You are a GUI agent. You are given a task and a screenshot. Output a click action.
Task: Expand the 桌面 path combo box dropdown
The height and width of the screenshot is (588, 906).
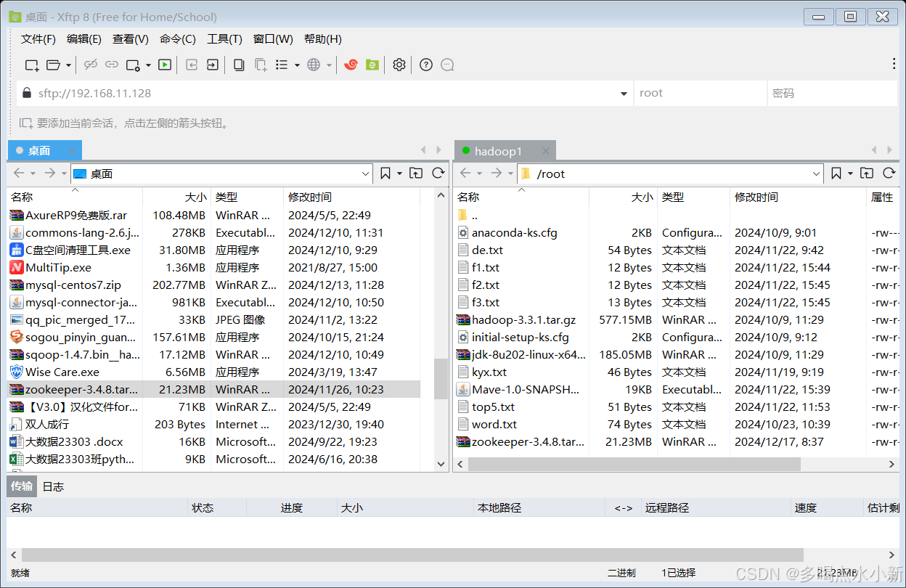click(366, 173)
